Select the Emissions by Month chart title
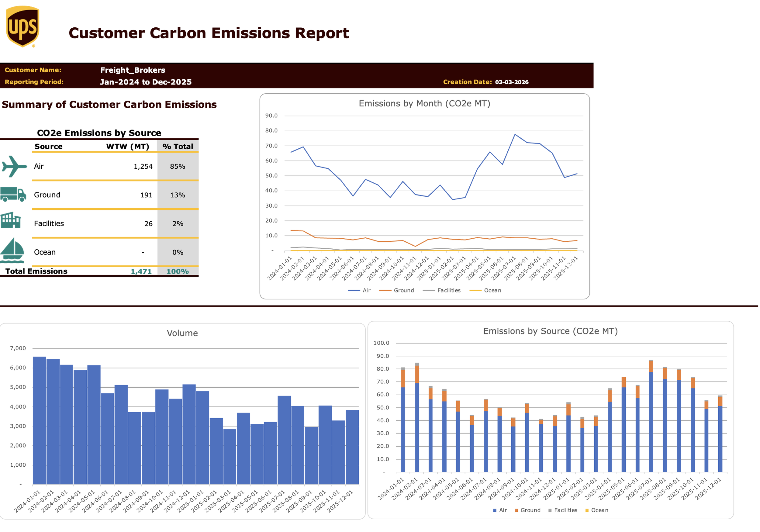The height and width of the screenshot is (532, 760). tap(424, 104)
